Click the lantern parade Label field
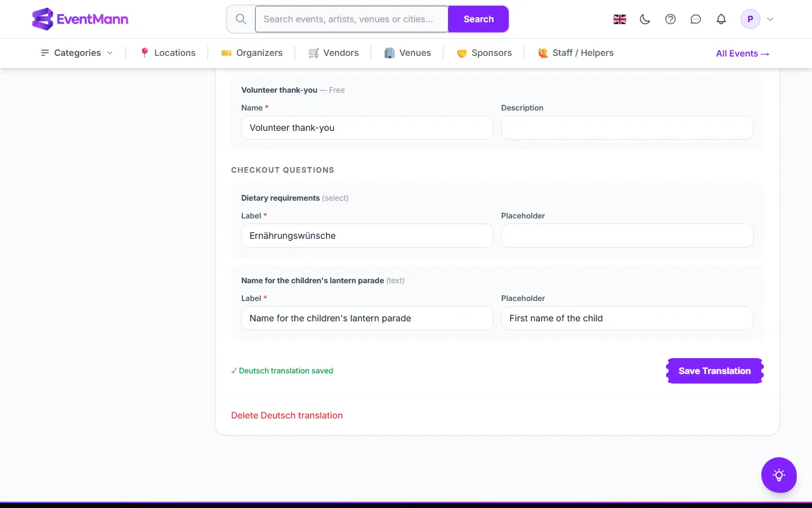The image size is (812, 508). 367,318
